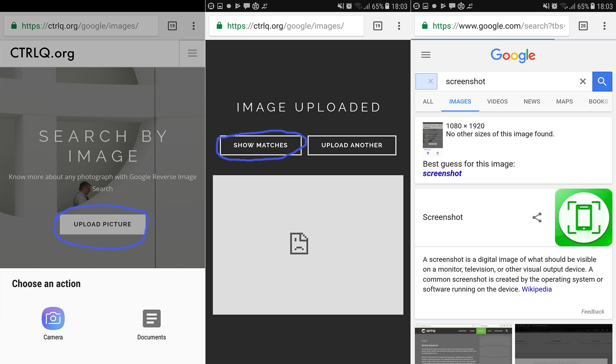Open the CTRLQ.org hamburger menu
This screenshot has width=616, height=364.
click(192, 53)
